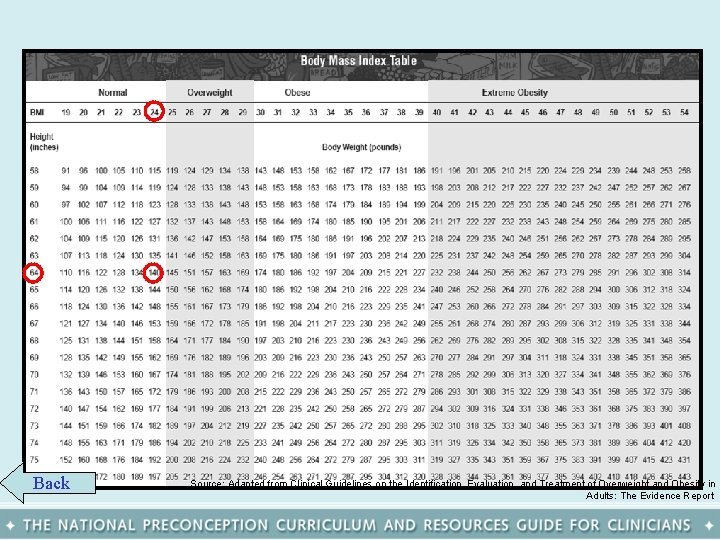Click weight 145 for height 64, BMI 25
This screenshot has width=720, height=540.
[x=172, y=272]
